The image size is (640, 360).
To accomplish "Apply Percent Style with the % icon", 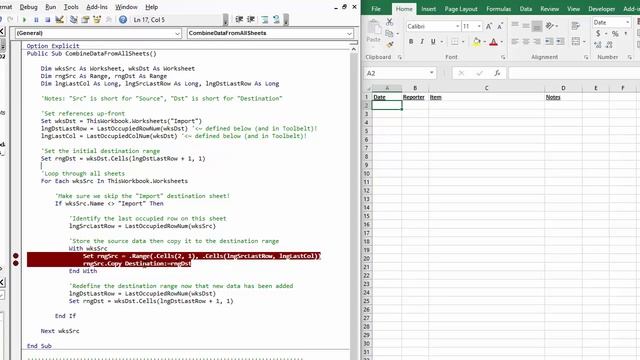I will (x=615, y=34).
